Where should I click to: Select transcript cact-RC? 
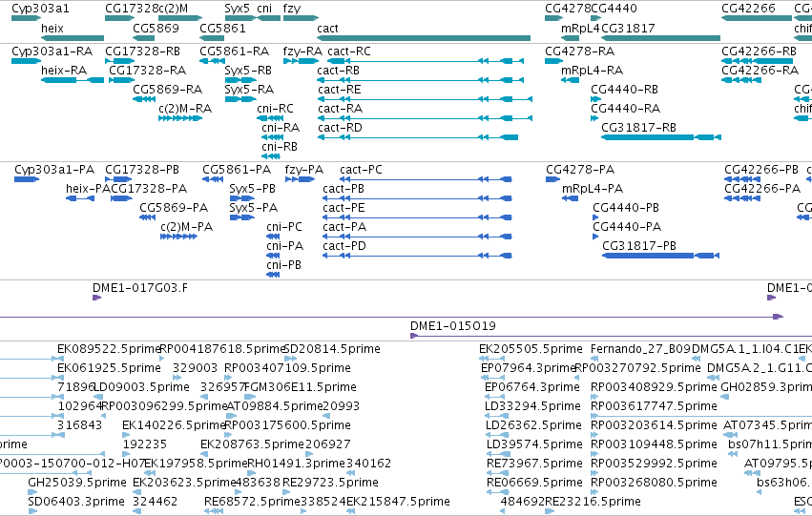pyautogui.click(x=349, y=52)
